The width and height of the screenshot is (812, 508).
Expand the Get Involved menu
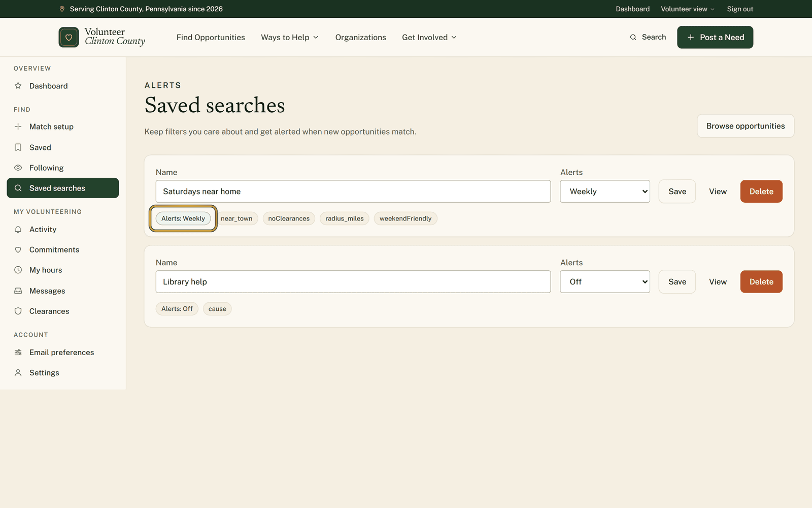[x=429, y=38]
